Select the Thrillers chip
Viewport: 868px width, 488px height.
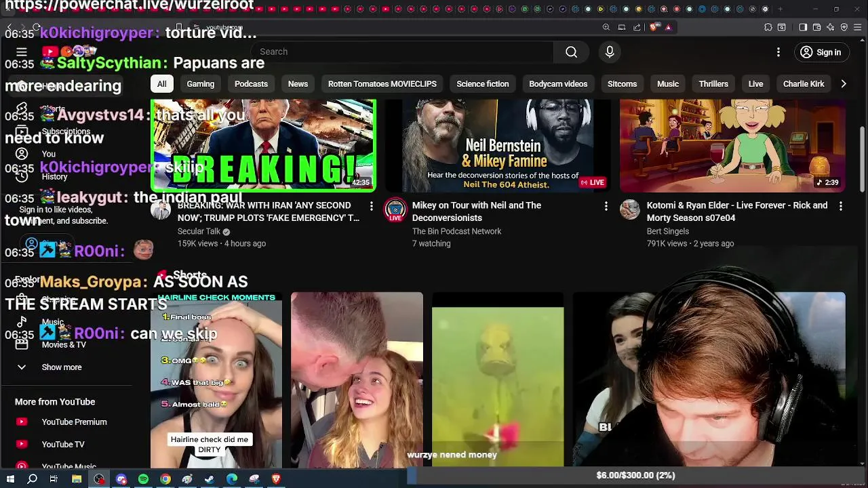pos(713,84)
